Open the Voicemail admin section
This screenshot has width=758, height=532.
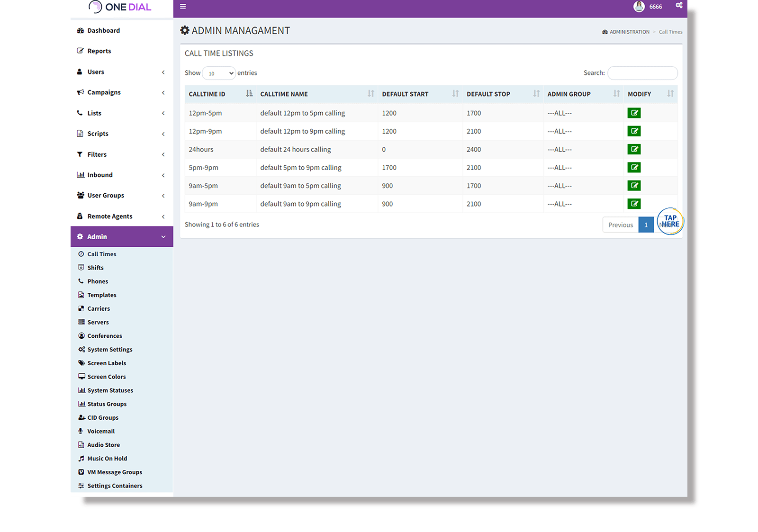(81, 431)
